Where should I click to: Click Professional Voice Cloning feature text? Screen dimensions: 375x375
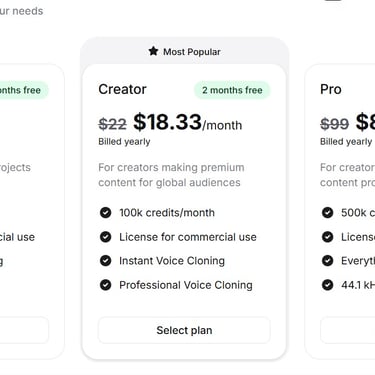(186, 285)
